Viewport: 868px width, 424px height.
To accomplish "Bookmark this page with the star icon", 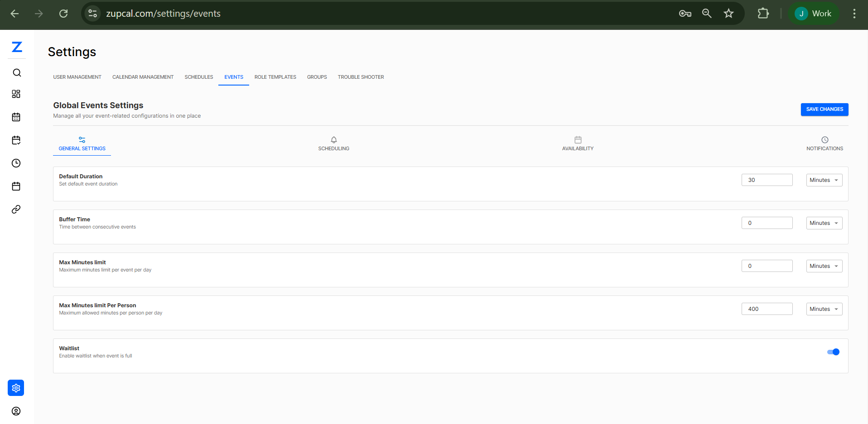I will [728, 14].
